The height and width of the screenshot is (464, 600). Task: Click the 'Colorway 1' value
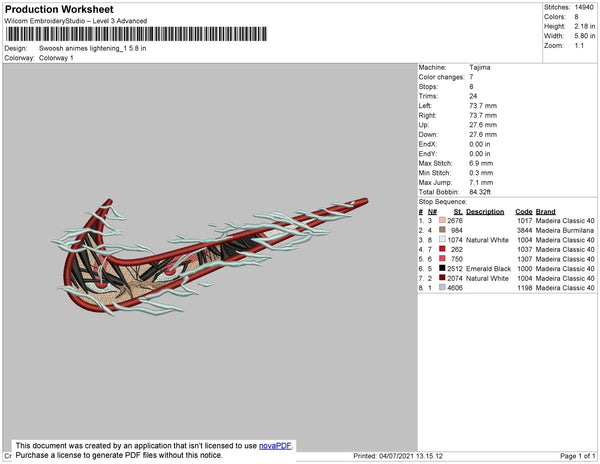pyautogui.click(x=56, y=58)
